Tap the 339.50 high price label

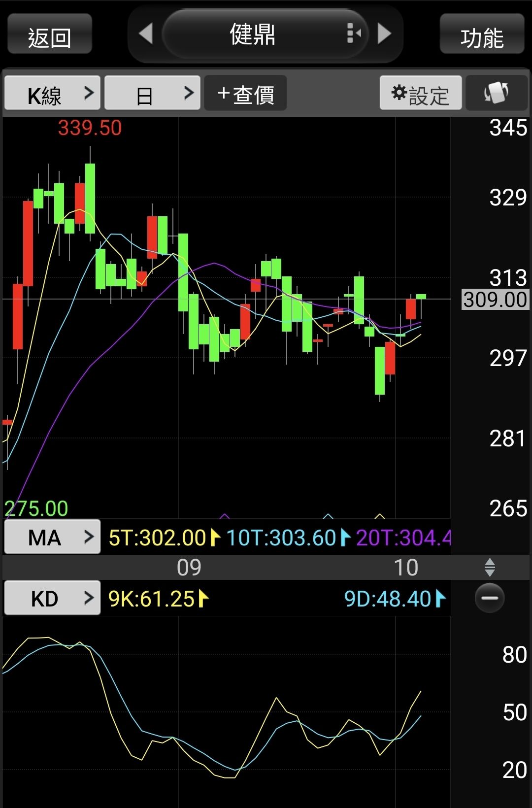click(x=90, y=128)
